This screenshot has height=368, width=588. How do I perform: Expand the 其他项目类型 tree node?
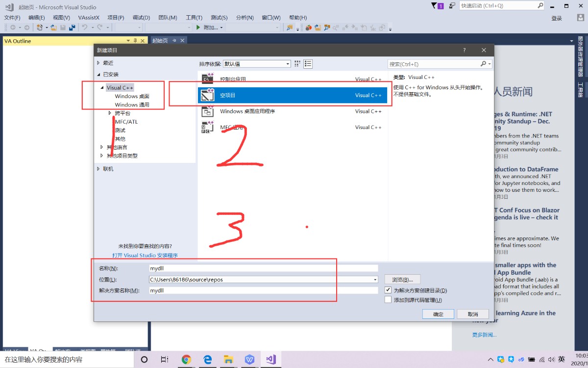102,156
